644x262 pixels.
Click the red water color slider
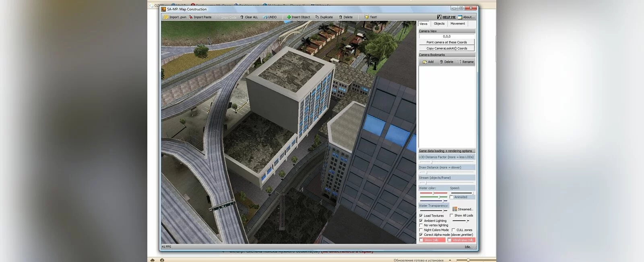(x=433, y=193)
